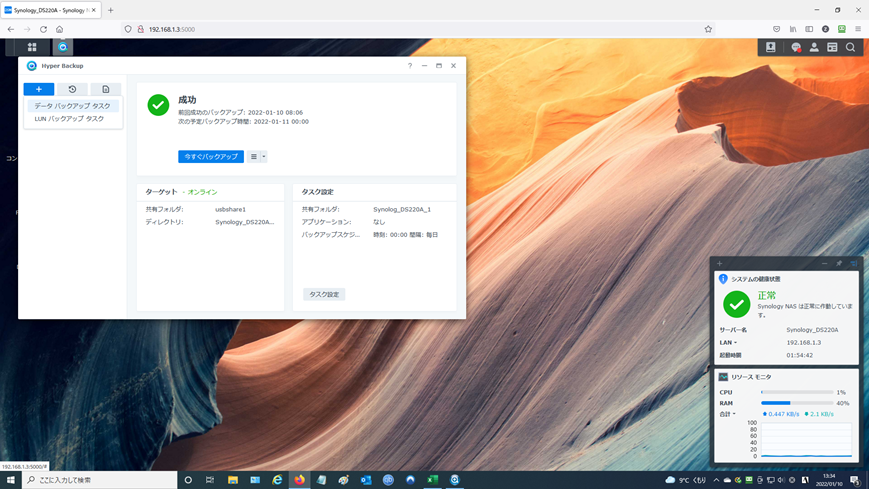Open Outlook from the taskbar
869x489 pixels.
coord(366,480)
